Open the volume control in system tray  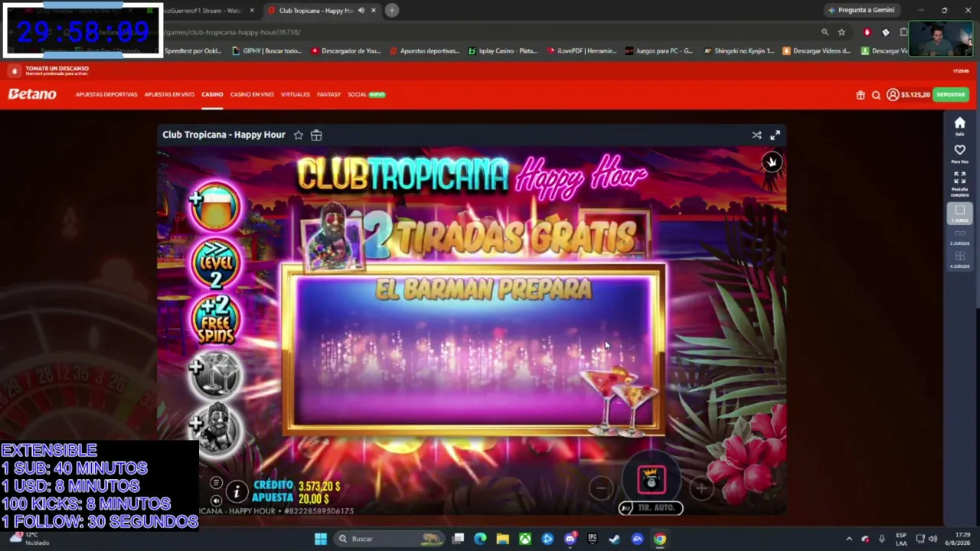tap(934, 539)
